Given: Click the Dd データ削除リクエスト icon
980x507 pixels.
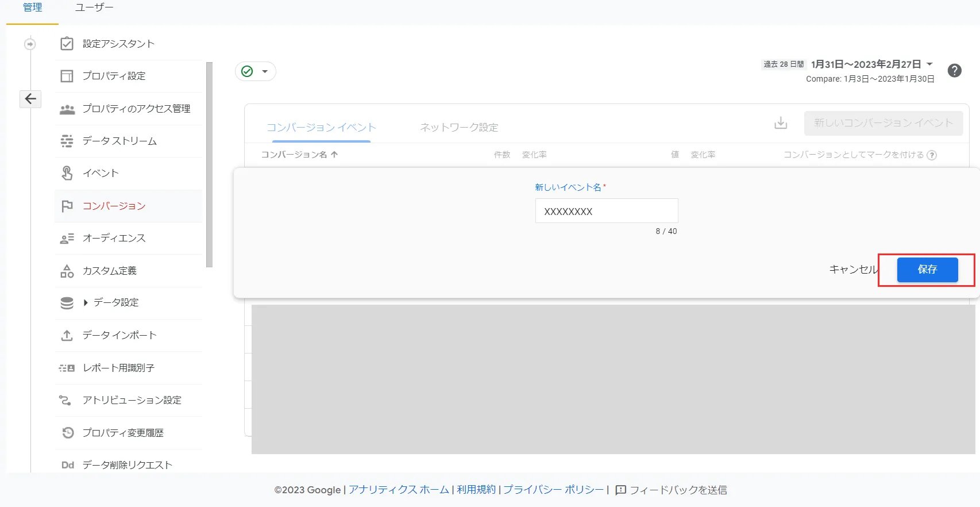Looking at the screenshot, I should (x=68, y=465).
